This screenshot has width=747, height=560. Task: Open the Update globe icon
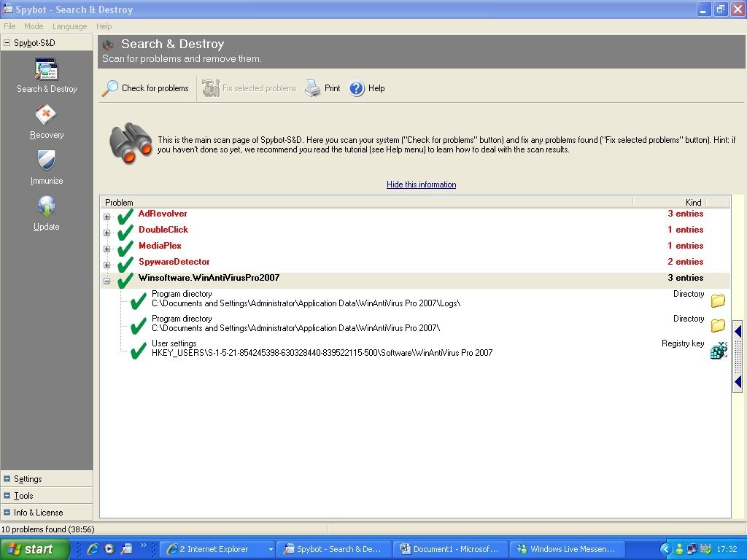click(46, 206)
